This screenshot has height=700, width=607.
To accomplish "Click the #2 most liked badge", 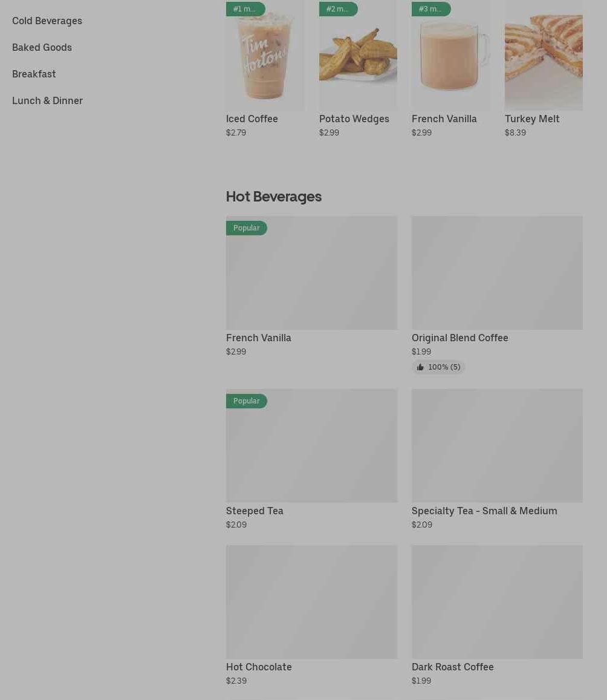I will 338,9.
